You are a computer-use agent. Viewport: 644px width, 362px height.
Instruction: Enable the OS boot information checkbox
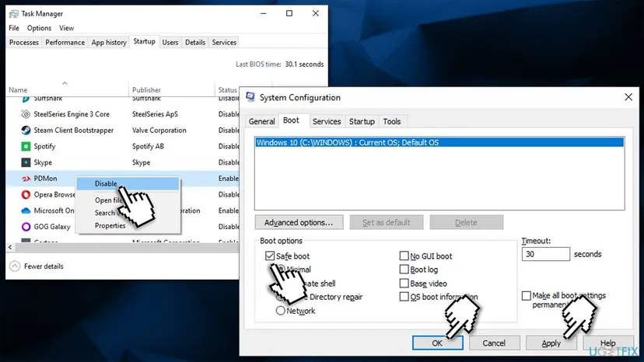tap(404, 297)
